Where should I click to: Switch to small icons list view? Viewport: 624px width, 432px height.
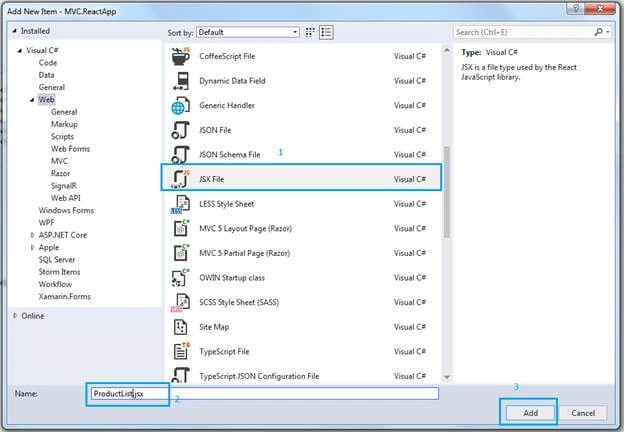[326, 32]
